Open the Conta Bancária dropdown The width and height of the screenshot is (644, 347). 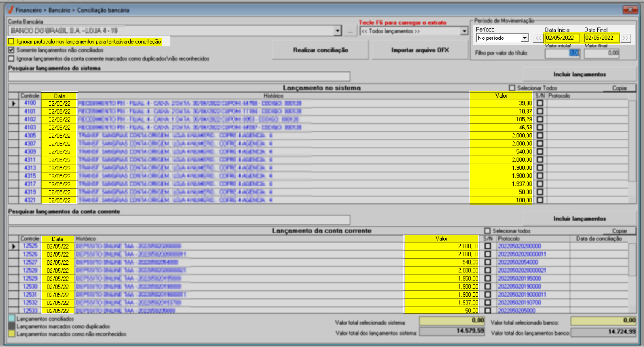pos(337,31)
